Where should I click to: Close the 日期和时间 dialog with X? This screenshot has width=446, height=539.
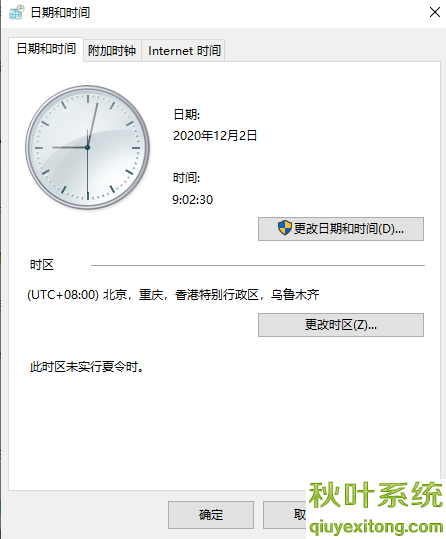[x=435, y=12]
